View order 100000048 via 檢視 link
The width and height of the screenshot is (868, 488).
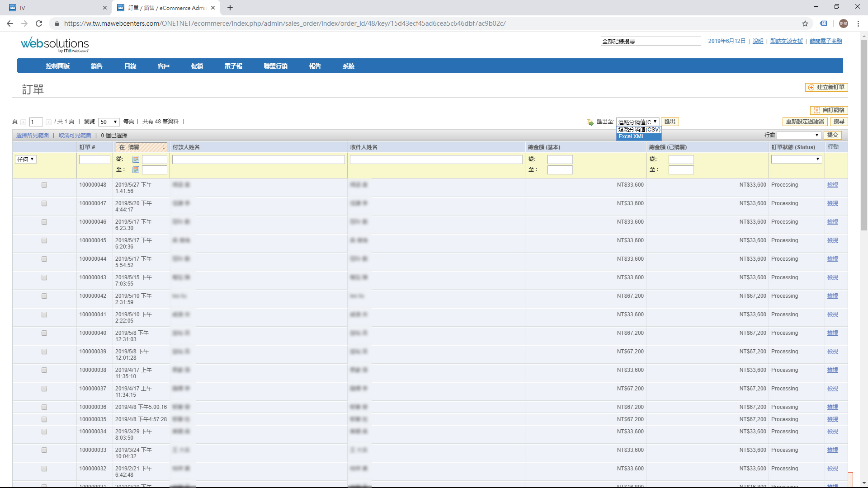(833, 185)
